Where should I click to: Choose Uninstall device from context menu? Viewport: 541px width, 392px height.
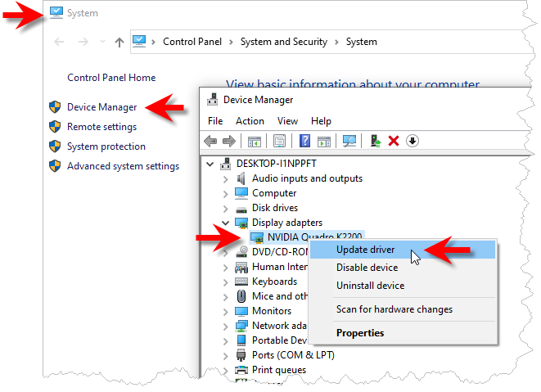point(403,286)
